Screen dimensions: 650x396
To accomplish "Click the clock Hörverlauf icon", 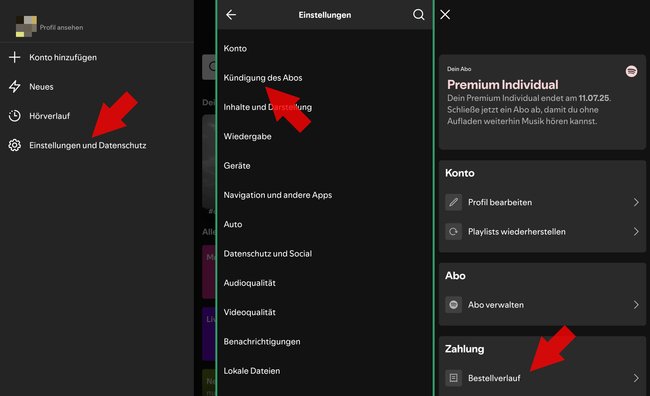I will click(15, 116).
